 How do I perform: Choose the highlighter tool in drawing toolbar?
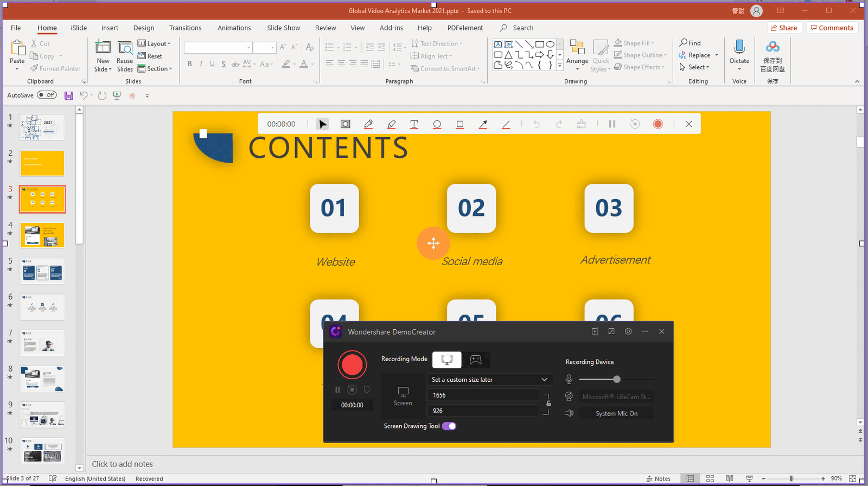click(x=391, y=124)
